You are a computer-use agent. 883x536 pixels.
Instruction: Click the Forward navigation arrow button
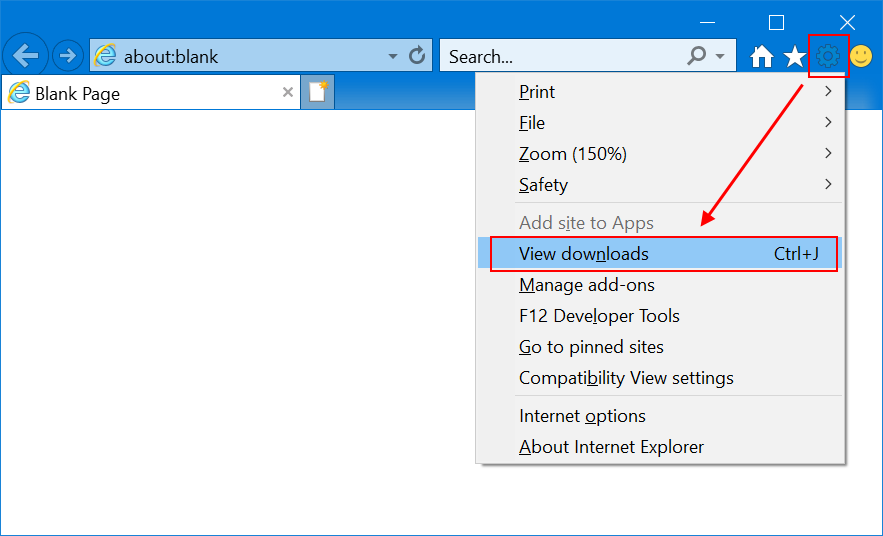click(68, 55)
